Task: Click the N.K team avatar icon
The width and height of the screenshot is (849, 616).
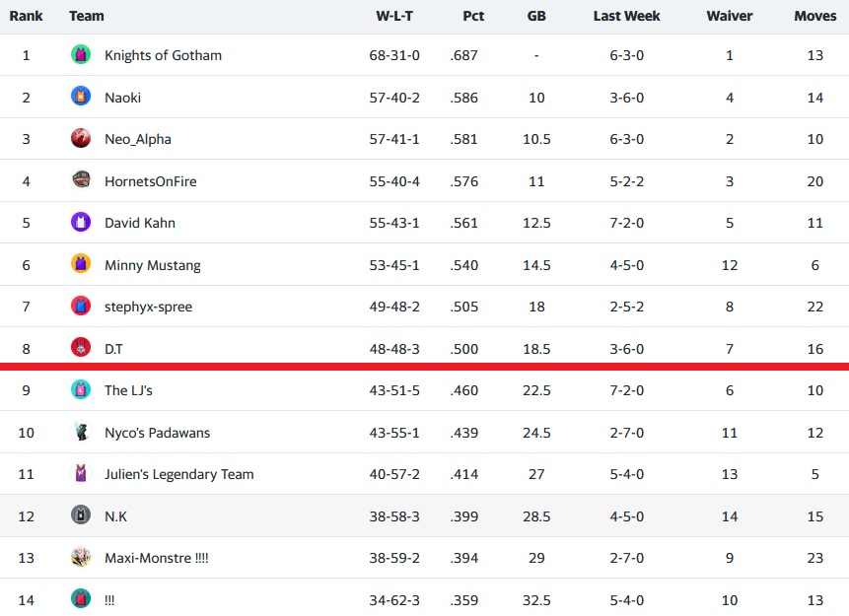Action: (x=81, y=515)
